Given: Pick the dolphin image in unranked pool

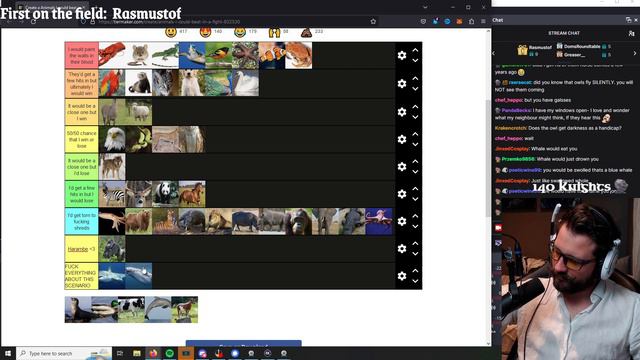Looking at the screenshot, I should (x=158, y=309).
